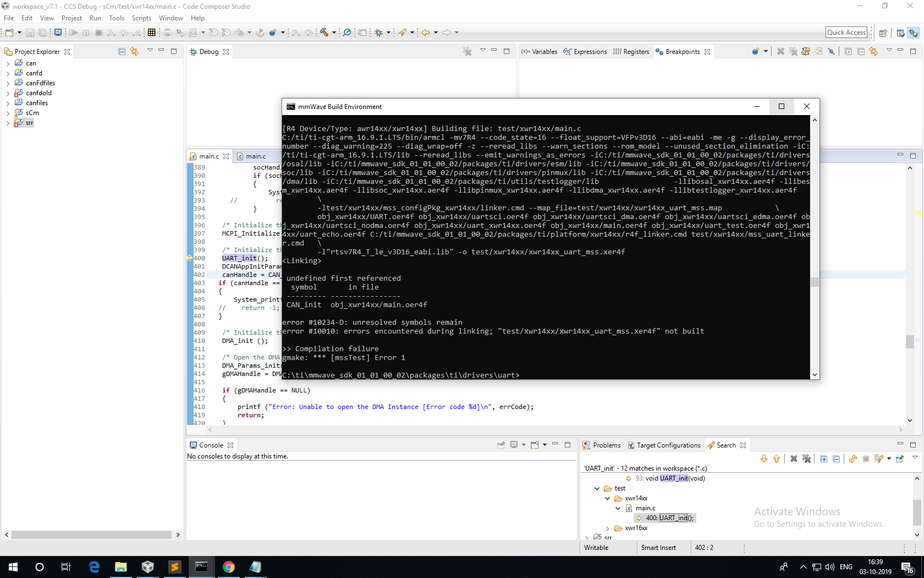Click the Back navigation arrow icon
The image size is (924, 578).
(426, 32)
